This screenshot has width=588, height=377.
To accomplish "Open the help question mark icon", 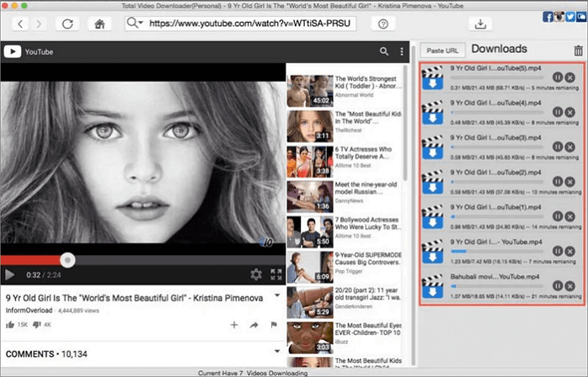I will pyautogui.click(x=383, y=24).
